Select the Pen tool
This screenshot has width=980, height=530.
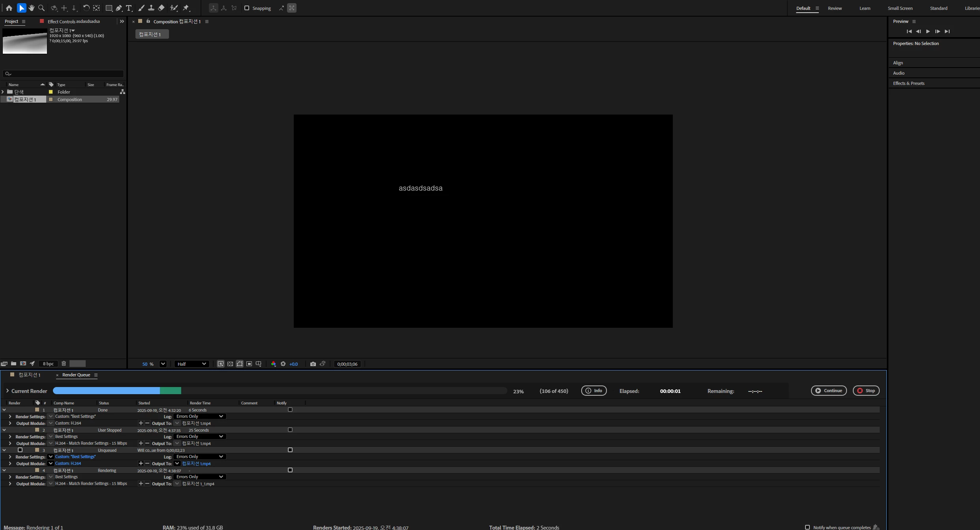click(119, 8)
